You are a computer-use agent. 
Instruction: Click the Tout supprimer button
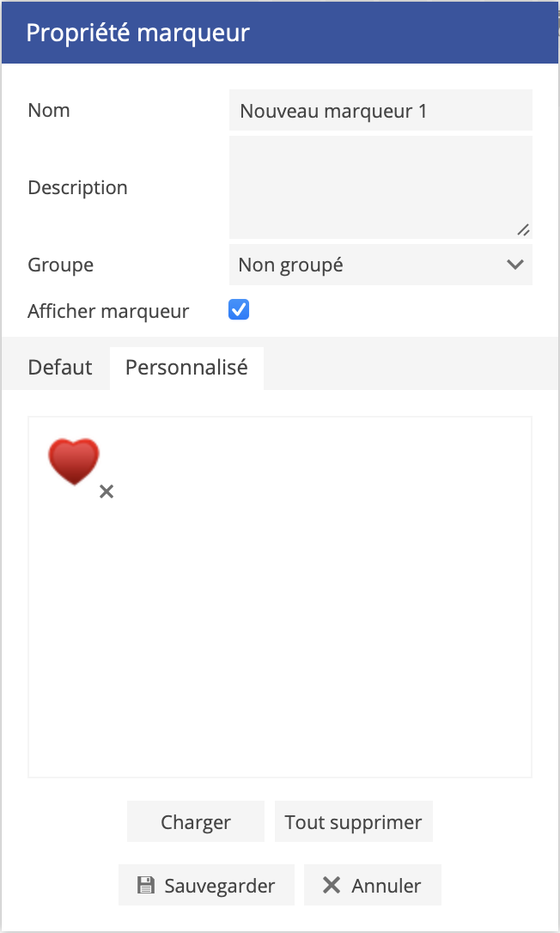coord(353,822)
